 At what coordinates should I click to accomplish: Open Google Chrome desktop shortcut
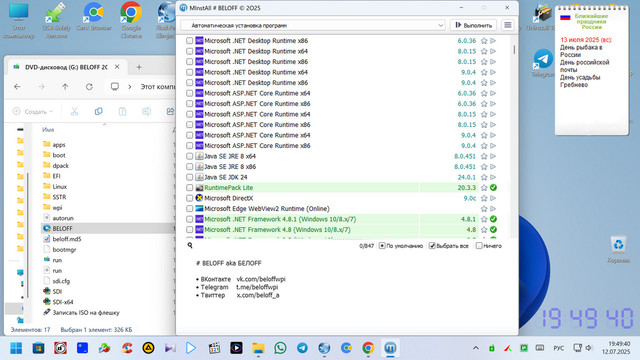click(x=131, y=20)
